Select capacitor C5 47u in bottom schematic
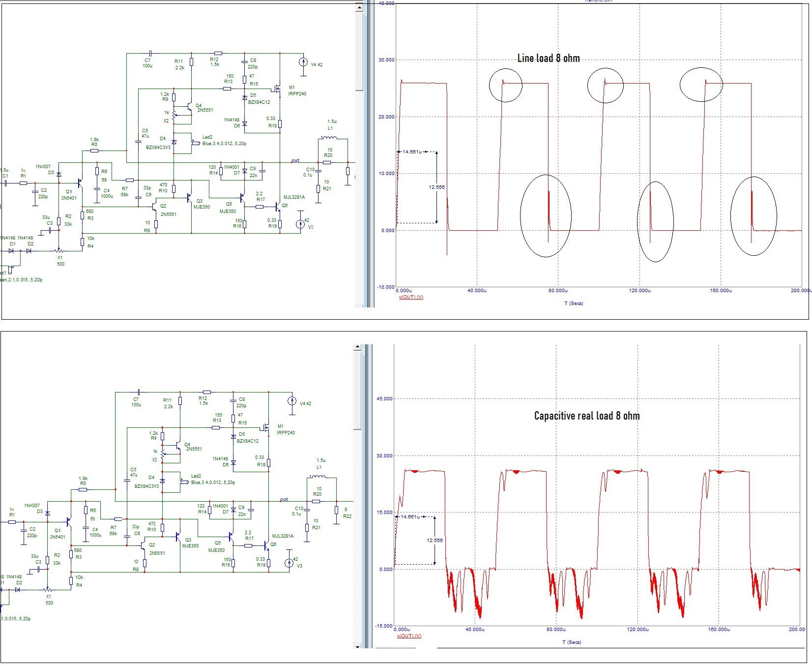The width and height of the screenshot is (812, 666). tap(127, 480)
